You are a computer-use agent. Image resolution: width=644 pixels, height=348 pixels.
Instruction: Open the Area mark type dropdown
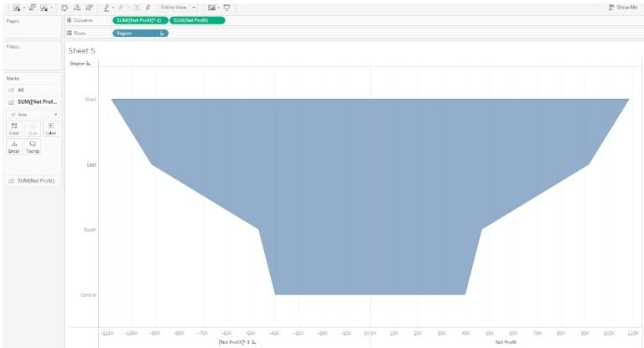click(x=34, y=115)
